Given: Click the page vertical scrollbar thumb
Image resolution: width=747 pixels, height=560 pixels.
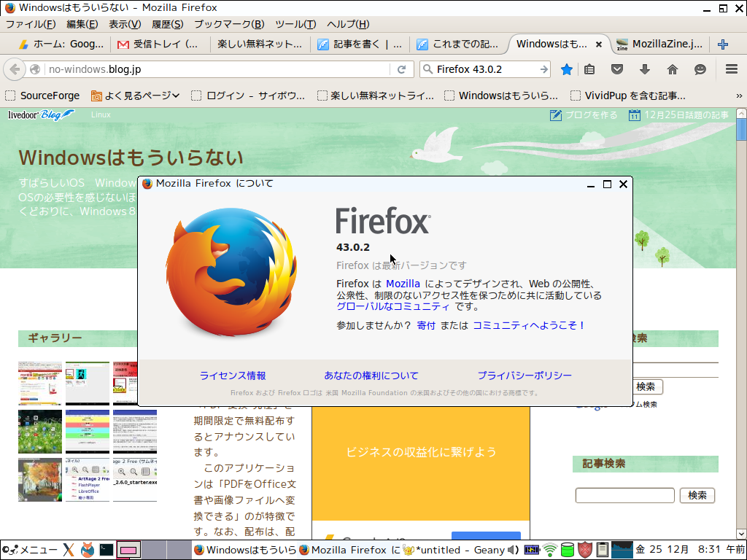Looking at the screenshot, I should pyautogui.click(x=741, y=130).
